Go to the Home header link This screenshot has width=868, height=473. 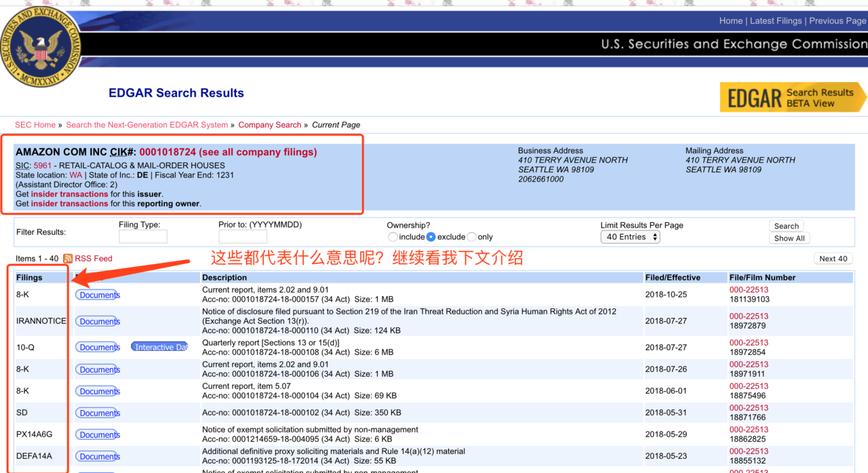click(730, 21)
